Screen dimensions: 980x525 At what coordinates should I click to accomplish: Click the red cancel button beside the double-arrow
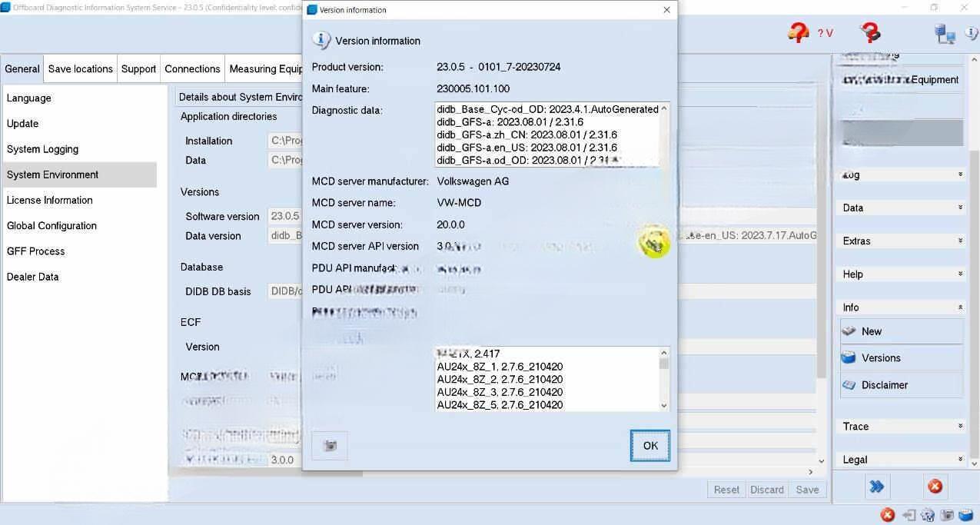click(x=935, y=487)
